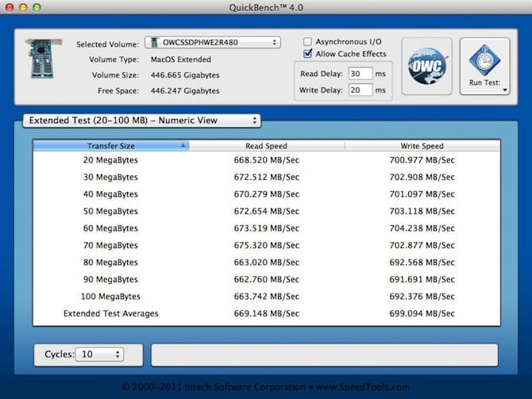This screenshot has width=532, height=399.
Task: Click the Write Delay input field
Action: 360,90
